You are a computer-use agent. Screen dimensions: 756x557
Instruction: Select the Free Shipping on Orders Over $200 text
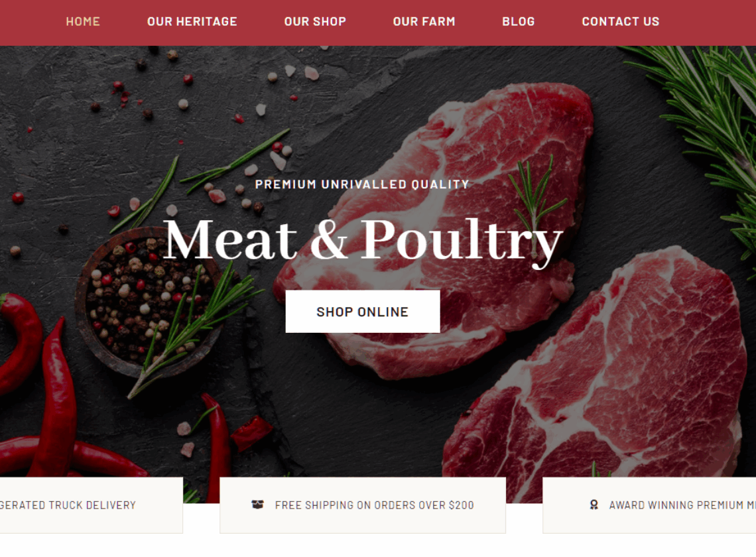point(374,505)
